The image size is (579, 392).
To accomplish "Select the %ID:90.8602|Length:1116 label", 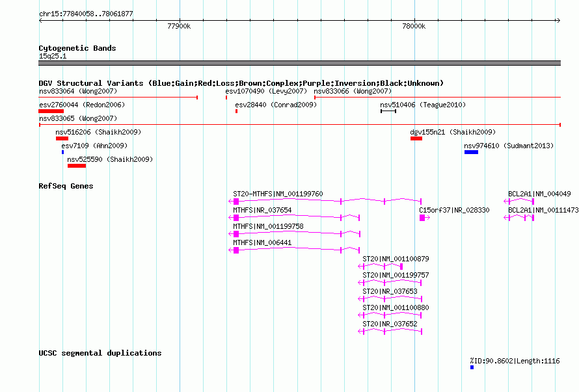I will [x=515, y=361].
